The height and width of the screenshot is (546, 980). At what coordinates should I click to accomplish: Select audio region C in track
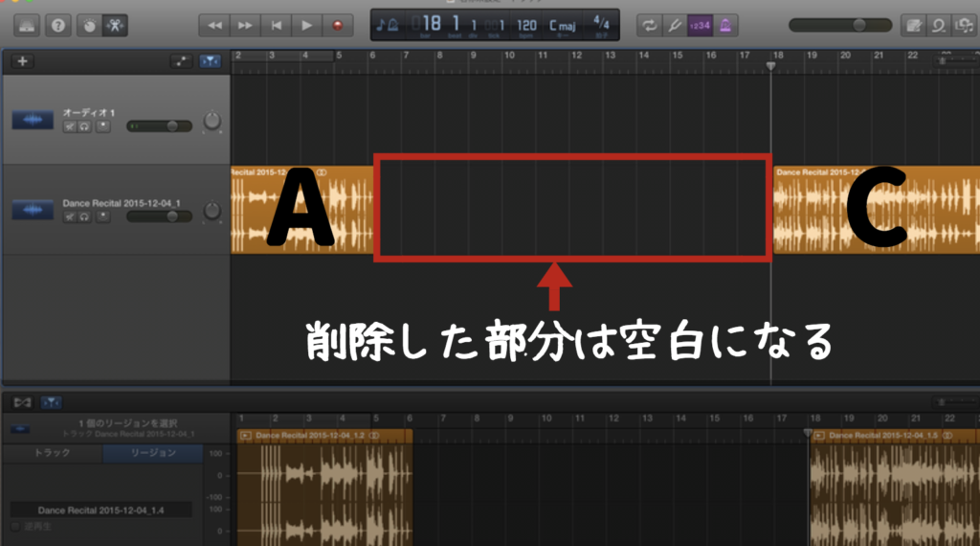[x=877, y=210]
